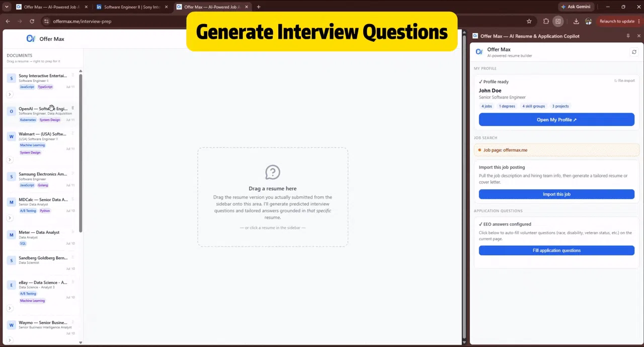Click the Walmart document avatar icon
The width and height of the screenshot is (644, 347).
[x=11, y=137]
